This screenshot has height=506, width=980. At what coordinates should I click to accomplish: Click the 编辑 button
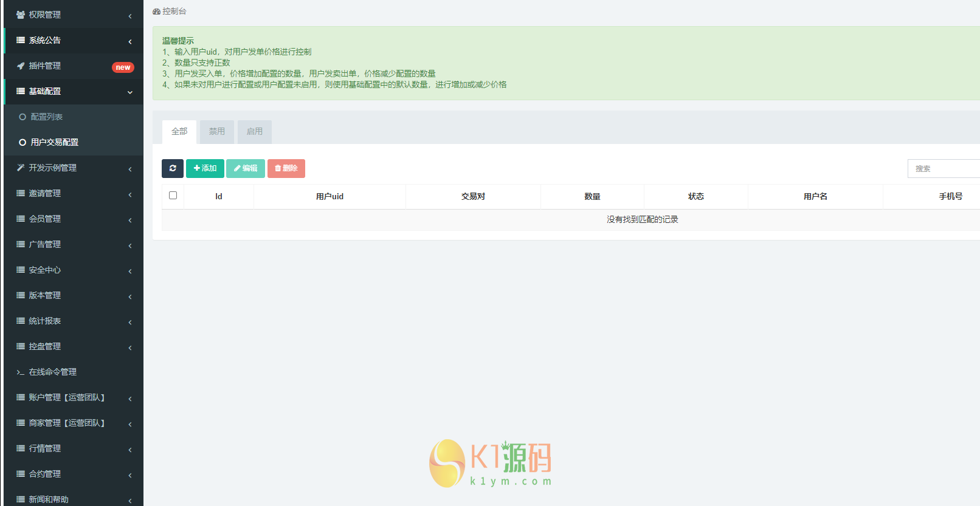coord(246,168)
